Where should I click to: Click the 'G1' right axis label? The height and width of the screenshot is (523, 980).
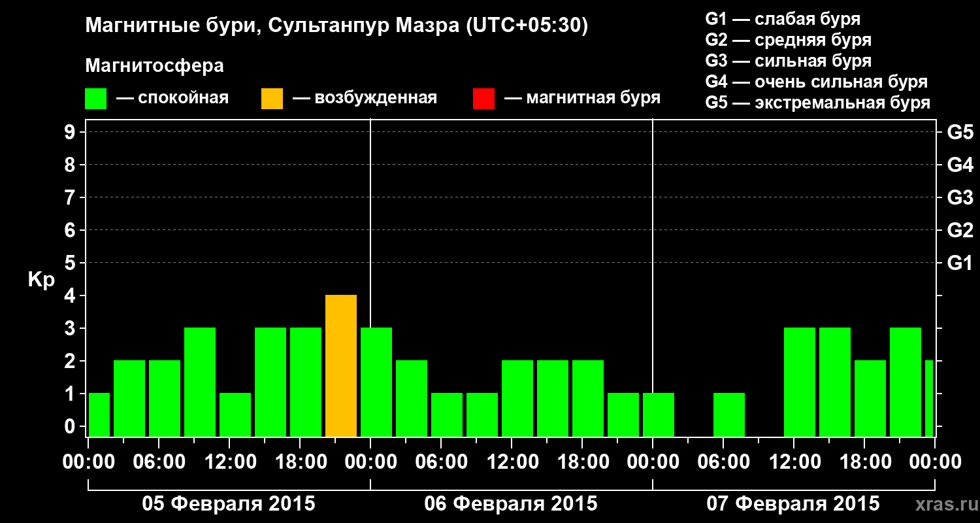[960, 263]
